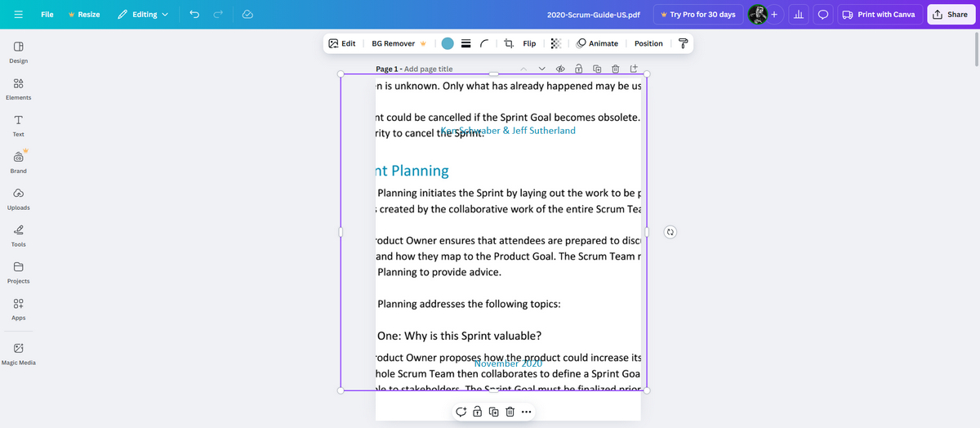Add a new page icon

pyautogui.click(x=634, y=69)
